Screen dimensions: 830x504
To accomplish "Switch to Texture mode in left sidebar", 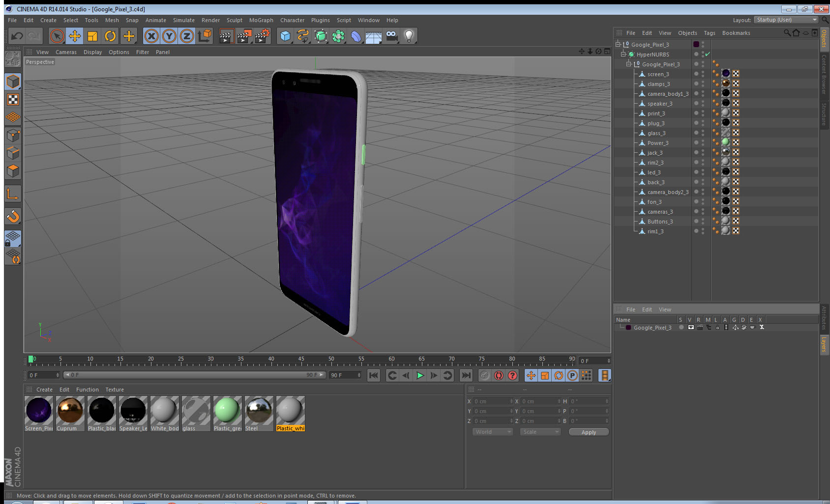I will (13, 100).
